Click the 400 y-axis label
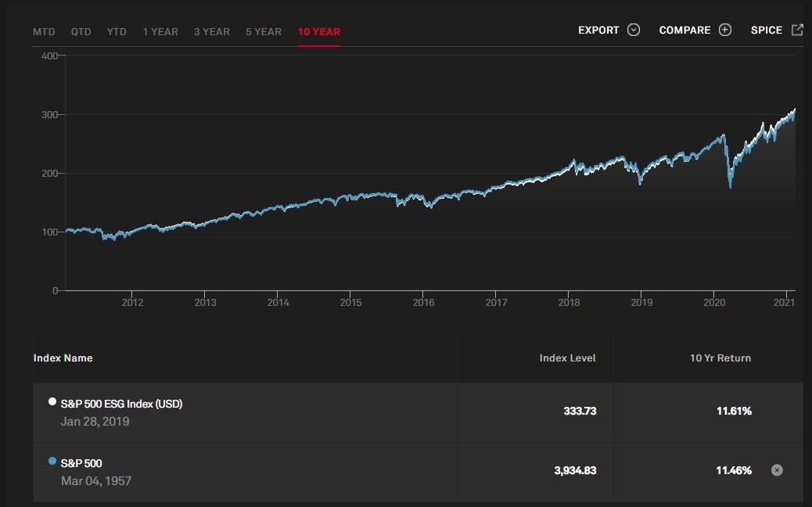The width and height of the screenshot is (812, 507). click(x=50, y=56)
